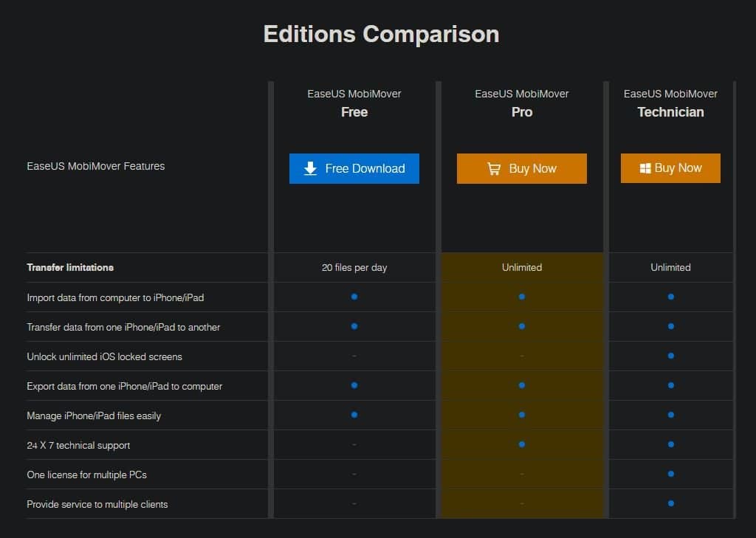Select the EaseUS MobiMover Pro column title
The width and height of the screenshot is (756, 538).
pyautogui.click(x=522, y=103)
